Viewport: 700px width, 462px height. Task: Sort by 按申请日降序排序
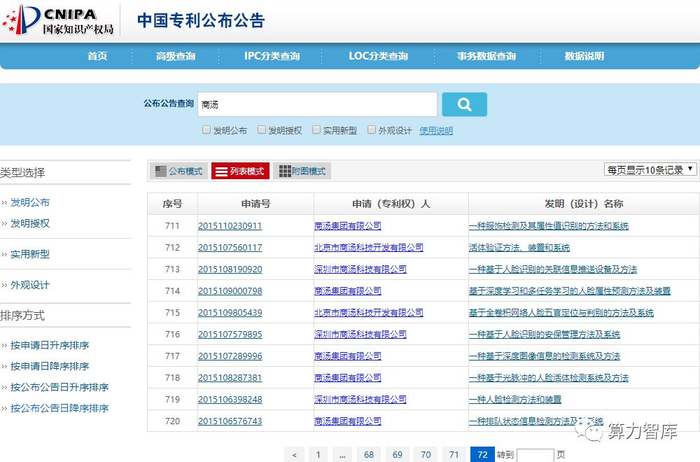(x=59, y=366)
